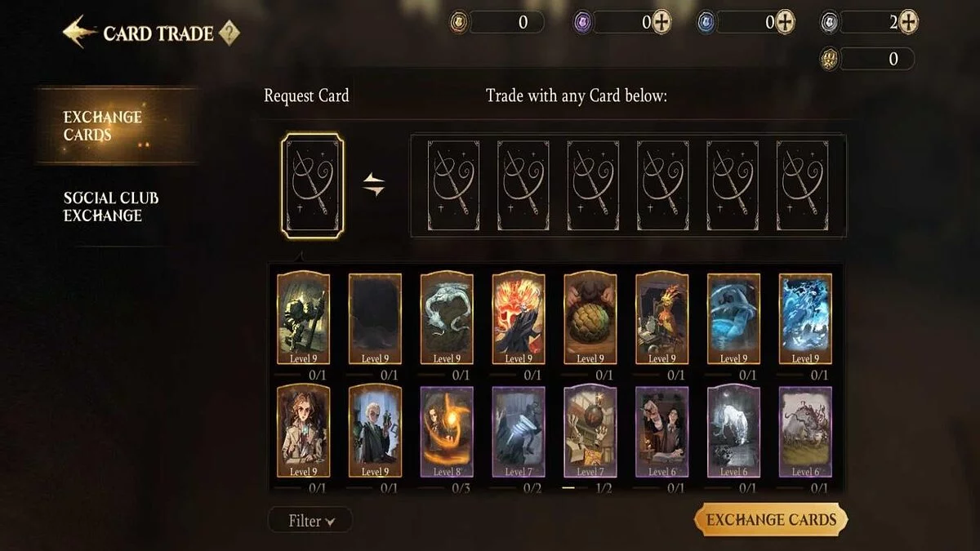Add blue currency with plus icon
Viewport: 980px width, 551px height.
point(785,22)
